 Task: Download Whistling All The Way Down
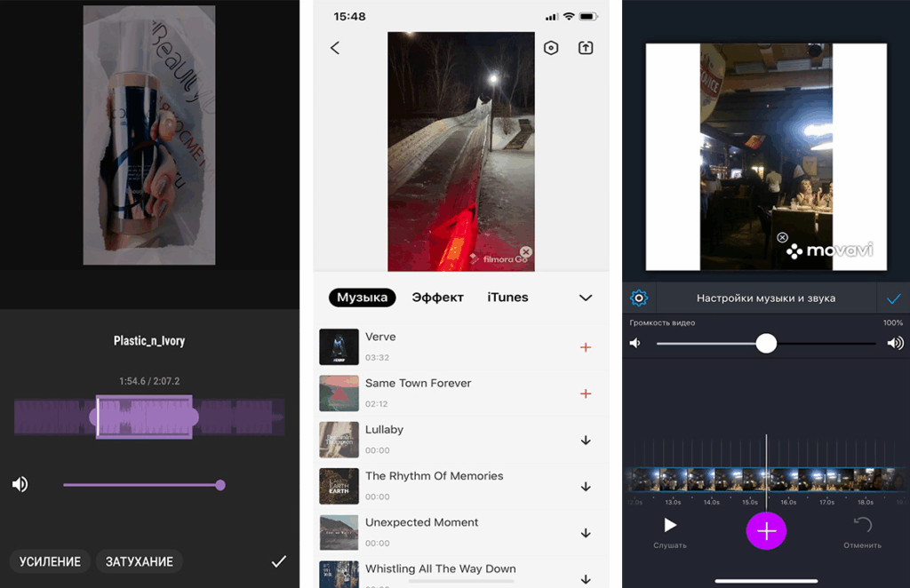coord(586,579)
